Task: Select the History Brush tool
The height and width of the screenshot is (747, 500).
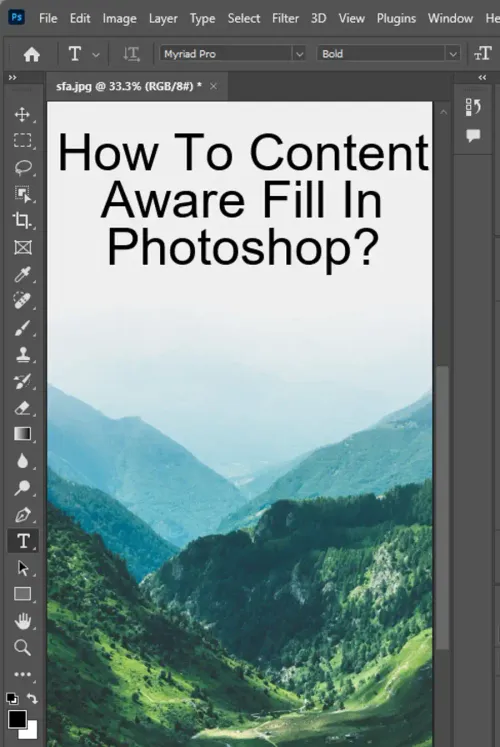Action: click(22, 381)
